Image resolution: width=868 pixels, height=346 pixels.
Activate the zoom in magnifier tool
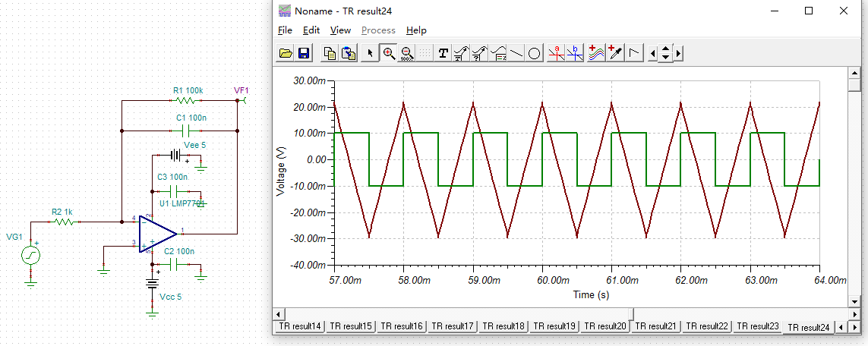(x=389, y=53)
